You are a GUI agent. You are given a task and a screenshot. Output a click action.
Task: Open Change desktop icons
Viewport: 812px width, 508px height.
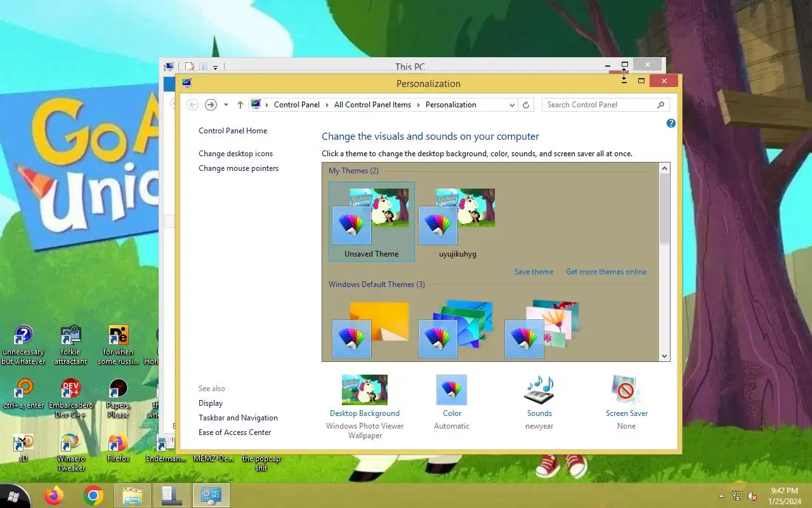coord(235,154)
